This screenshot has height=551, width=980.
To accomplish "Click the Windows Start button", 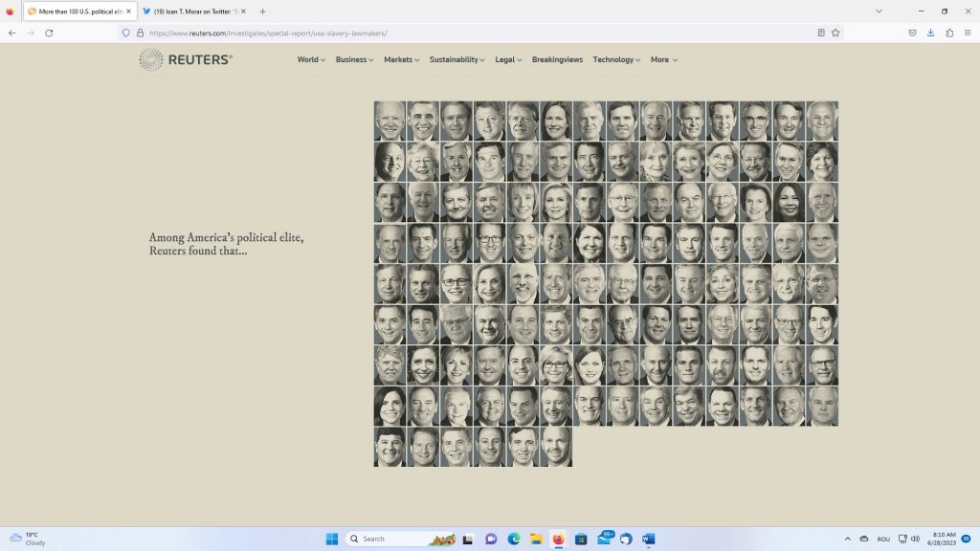I will click(x=331, y=539).
